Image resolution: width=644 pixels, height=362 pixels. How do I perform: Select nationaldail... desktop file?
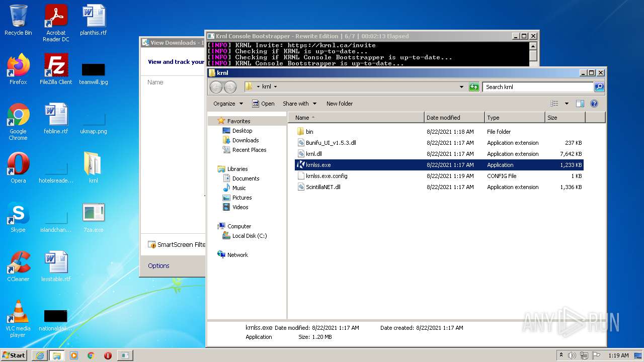(56, 320)
